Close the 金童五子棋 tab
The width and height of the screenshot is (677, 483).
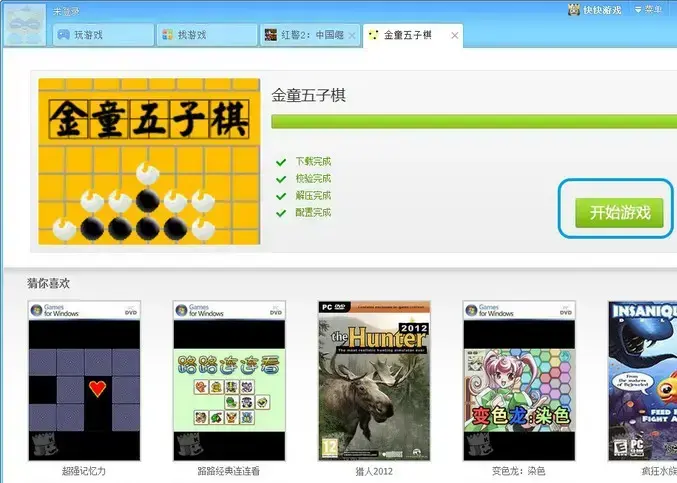[455, 35]
